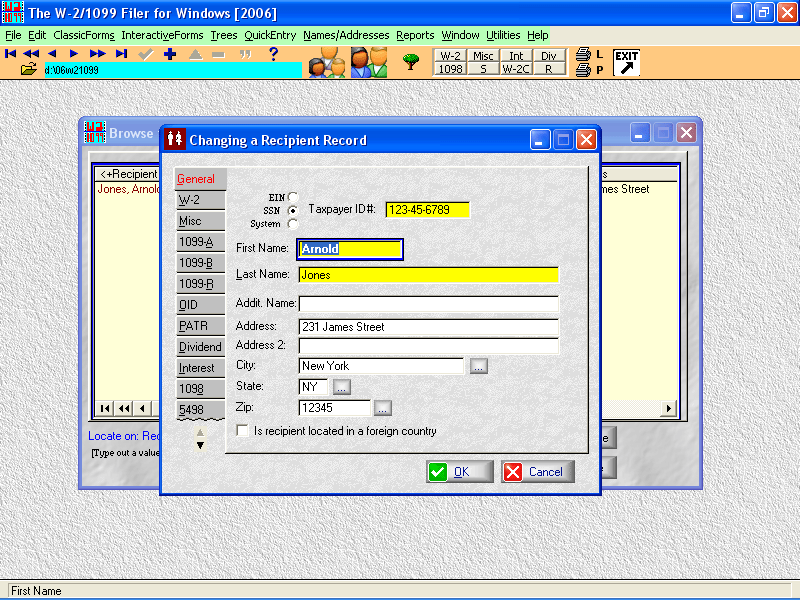Click Cancel in recipient record dialog
The image size is (800, 600).
[x=537, y=471]
